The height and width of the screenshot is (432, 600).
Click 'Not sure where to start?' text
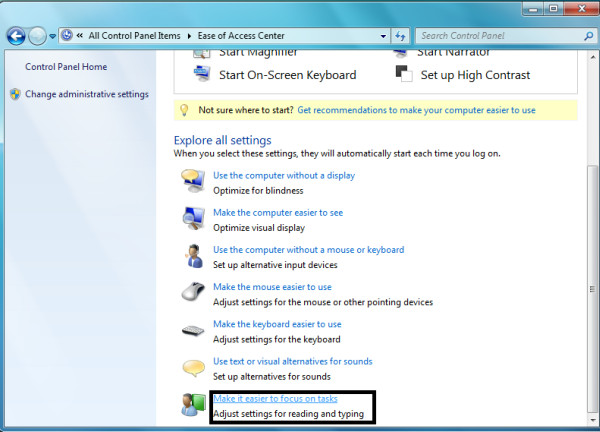pos(246,110)
